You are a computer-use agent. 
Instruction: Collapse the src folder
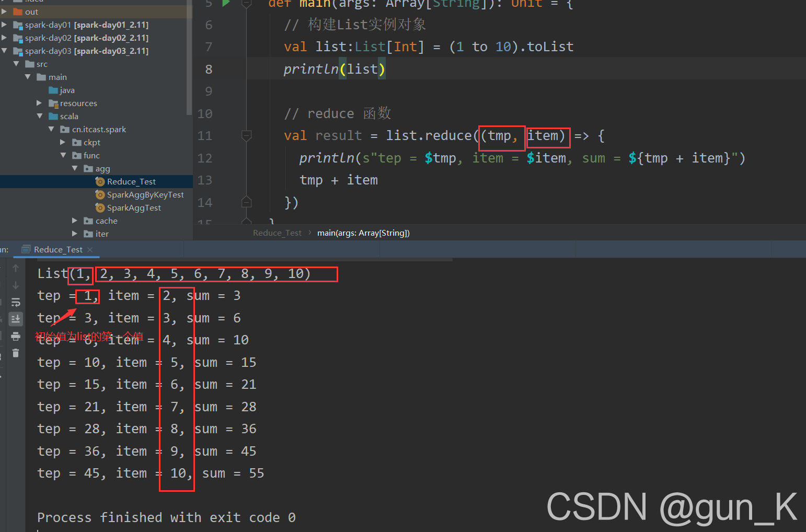point(16,64)
